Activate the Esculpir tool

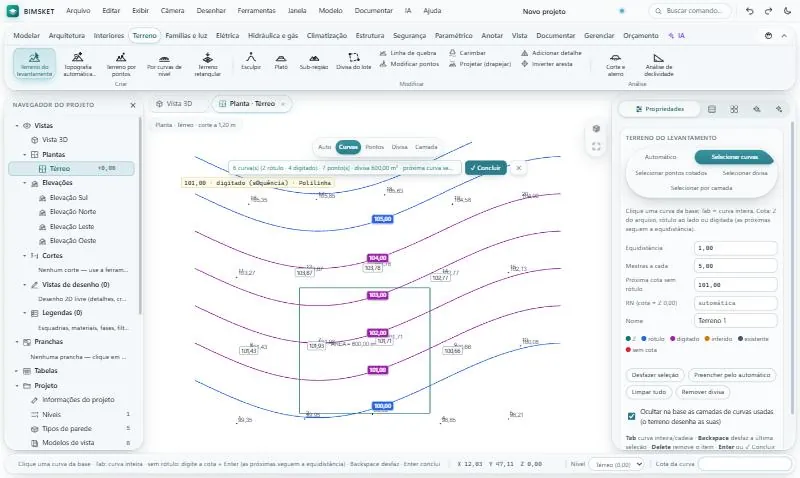[251, 61]
